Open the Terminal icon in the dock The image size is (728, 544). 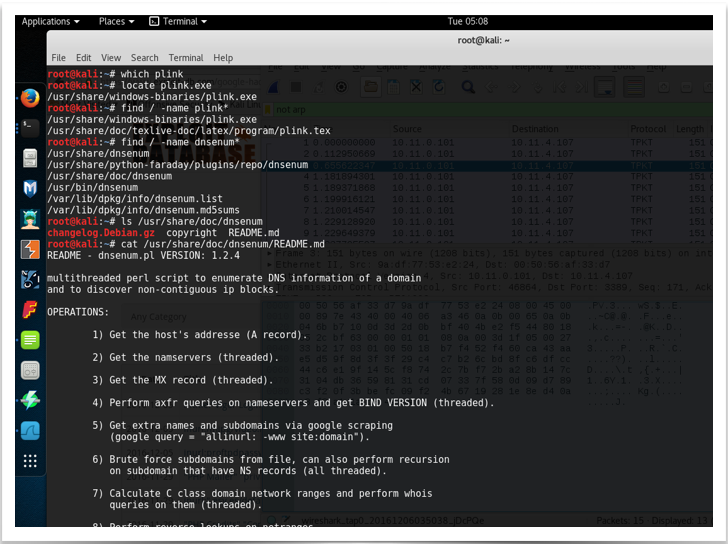tap(30, 128)
